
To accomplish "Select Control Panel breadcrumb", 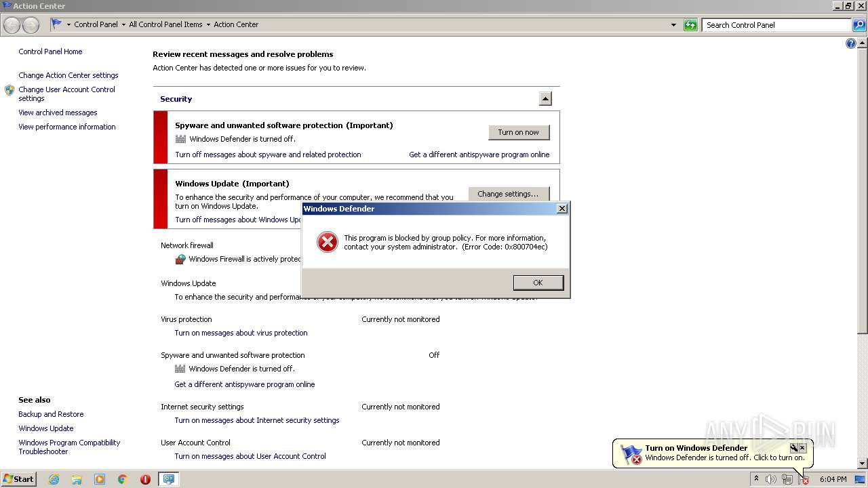I will coord(96,24).
